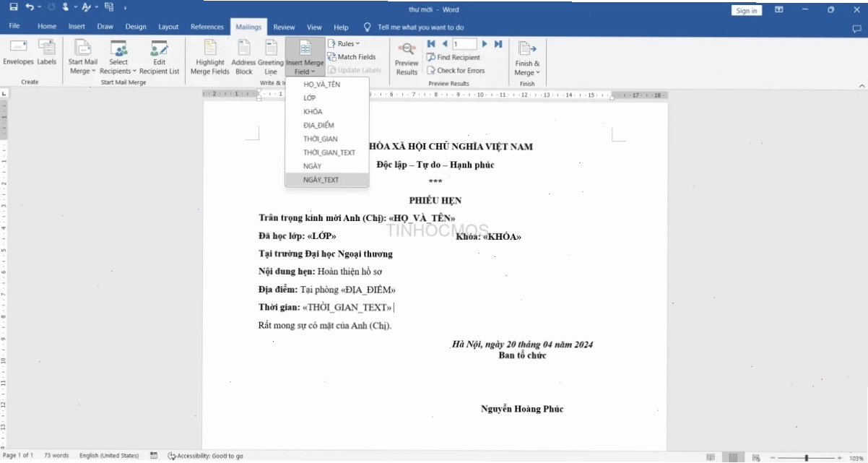The image size is (868, 463).
Task: Open comments icon at ribbon right
Action: (856, 28)
